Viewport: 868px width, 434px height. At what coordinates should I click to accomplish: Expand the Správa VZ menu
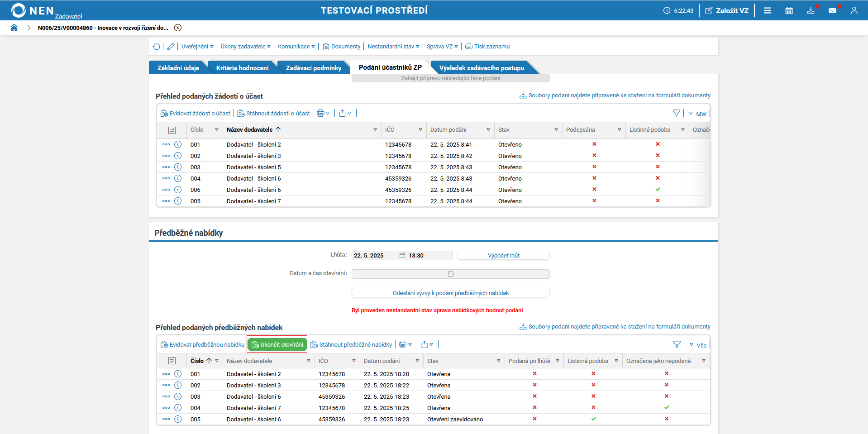(442, 47)
